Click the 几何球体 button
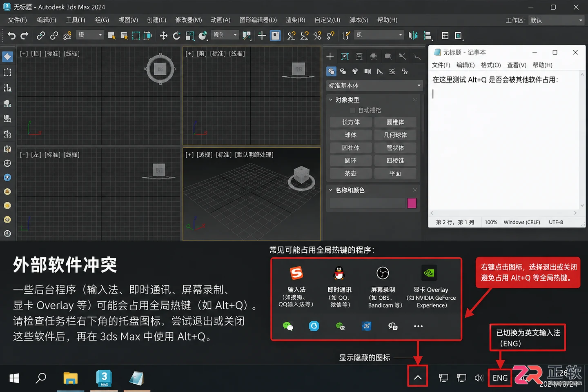This screenshot has width=588, height=392. 395,135
